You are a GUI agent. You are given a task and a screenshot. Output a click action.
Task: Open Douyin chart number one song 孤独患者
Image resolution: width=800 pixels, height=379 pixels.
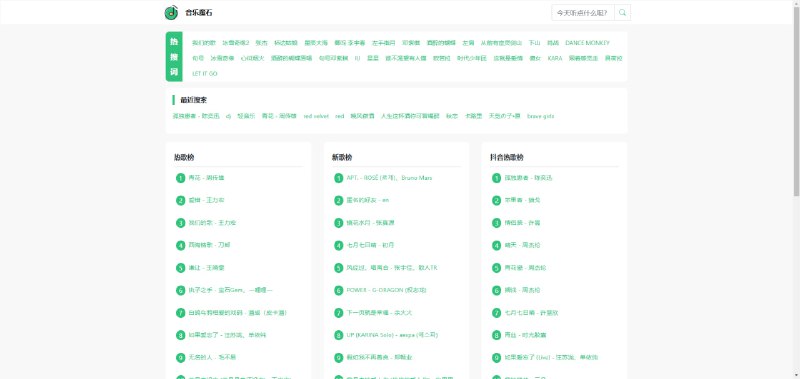coord(528,178)
